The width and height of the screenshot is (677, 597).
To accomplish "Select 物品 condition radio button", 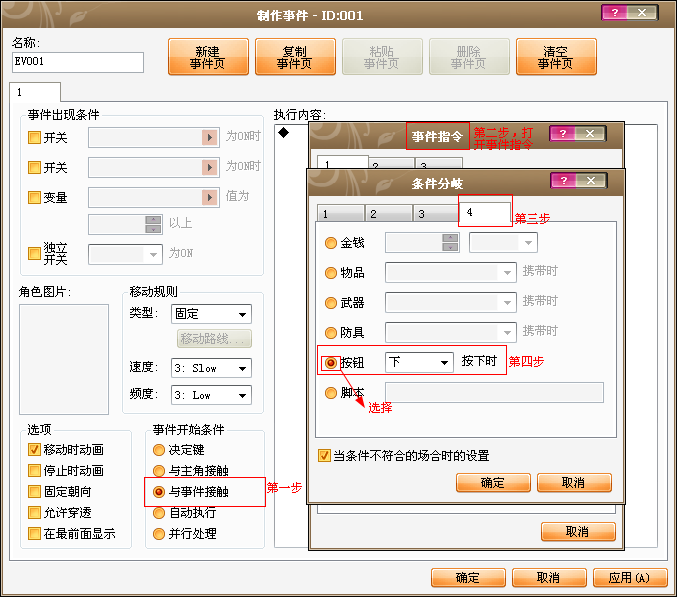I will pyautogui.click(x=331, y=273).
